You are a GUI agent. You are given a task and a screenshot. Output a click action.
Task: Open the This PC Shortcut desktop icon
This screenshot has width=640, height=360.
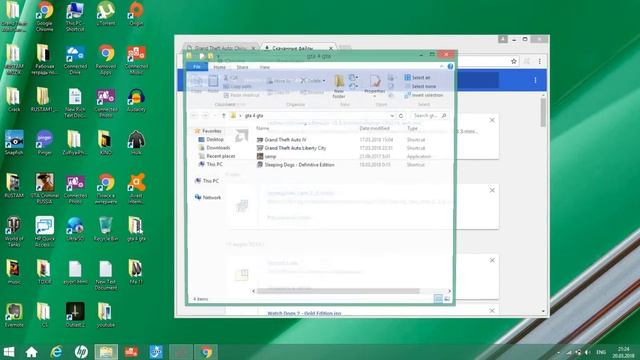point(75,16)
